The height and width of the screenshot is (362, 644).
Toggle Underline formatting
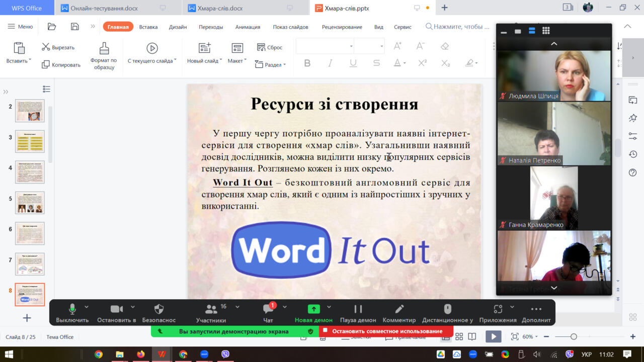click(353, 63)
